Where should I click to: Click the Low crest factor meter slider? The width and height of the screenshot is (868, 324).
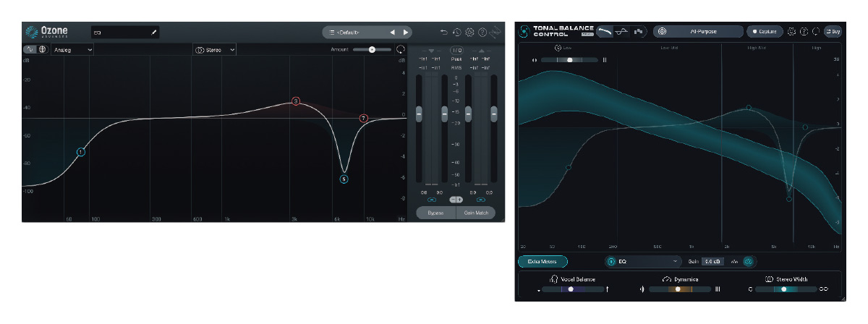click(570, 60)
